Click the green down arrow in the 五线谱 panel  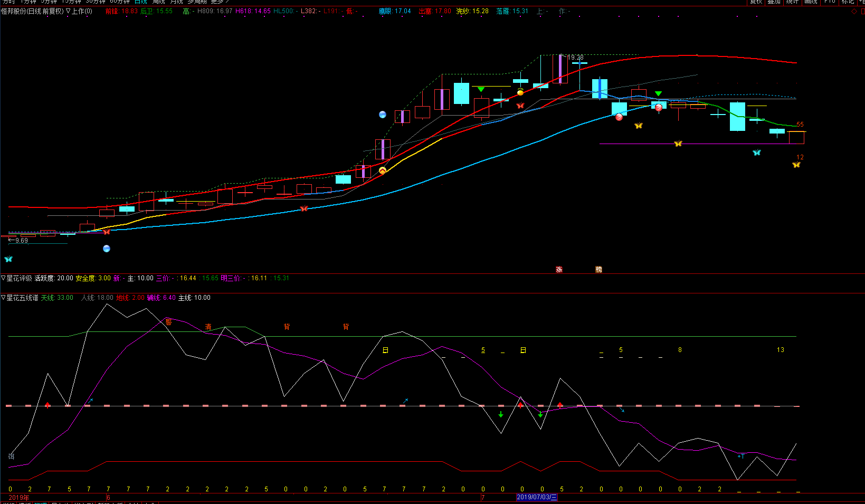[x=501, y=414]
